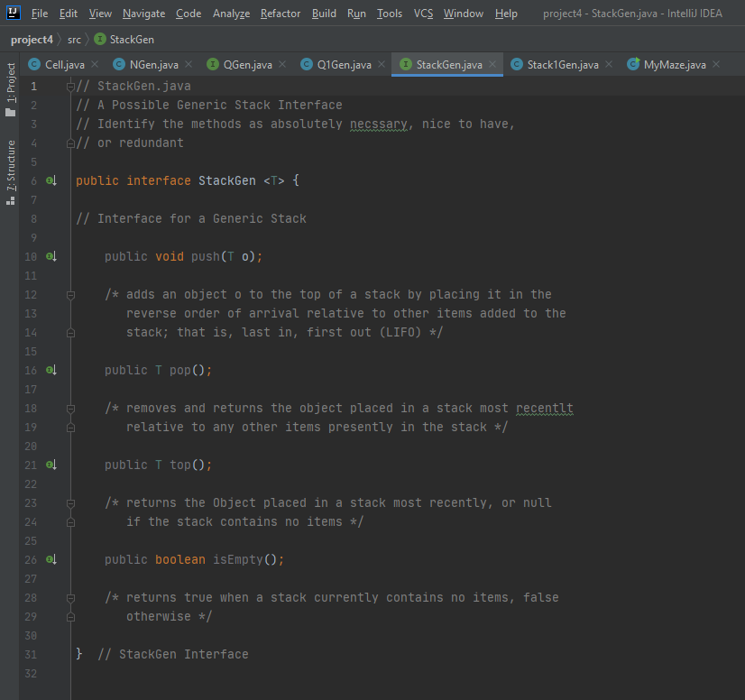Open the VCS menu
The height and width of the screenshot is (700, 745).
pyautogui.click(x=423, y=14)
